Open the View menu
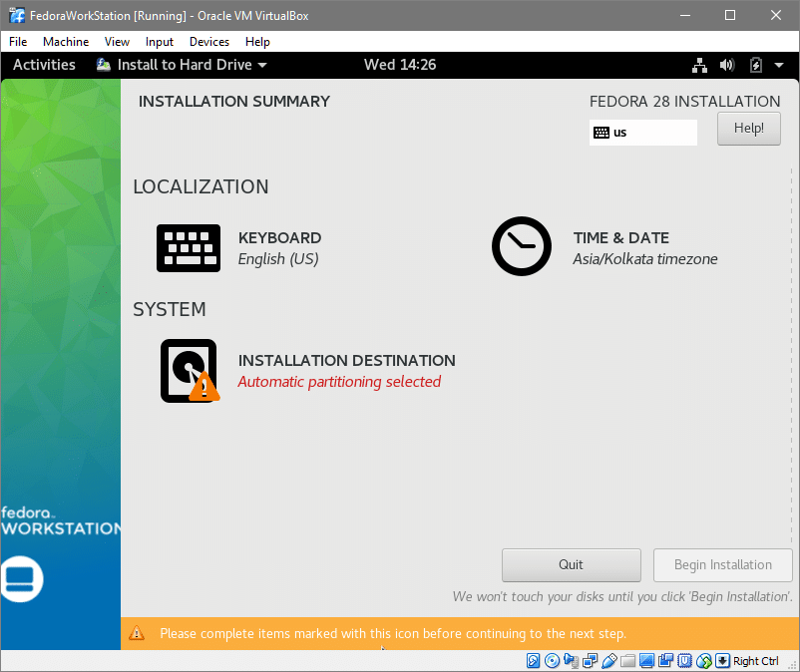 [117, 42]
